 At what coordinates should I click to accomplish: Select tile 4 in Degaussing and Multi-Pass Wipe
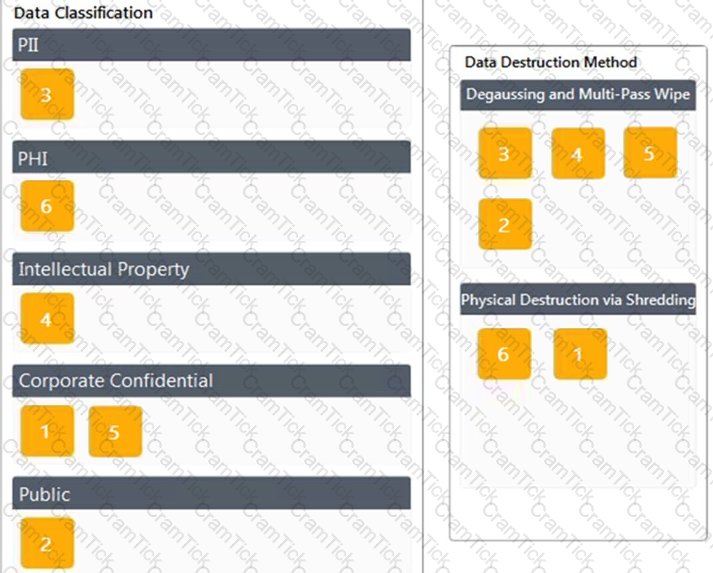click(578, 153)
